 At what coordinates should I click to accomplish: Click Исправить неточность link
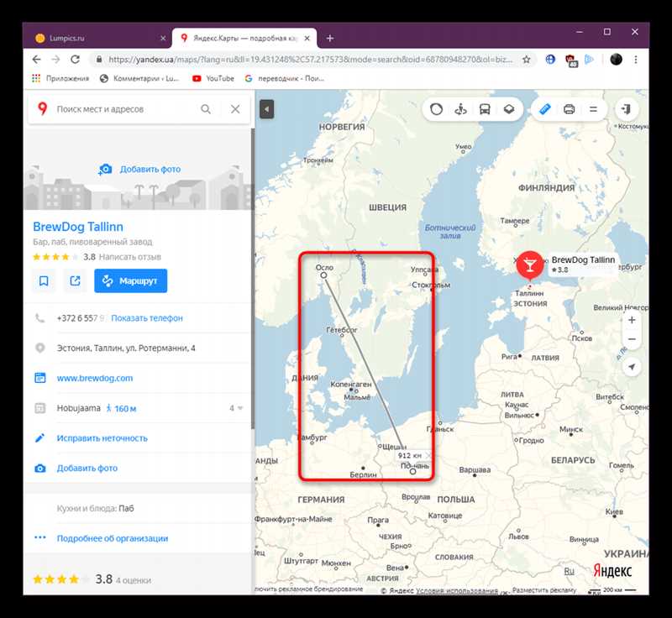[102, 438]
